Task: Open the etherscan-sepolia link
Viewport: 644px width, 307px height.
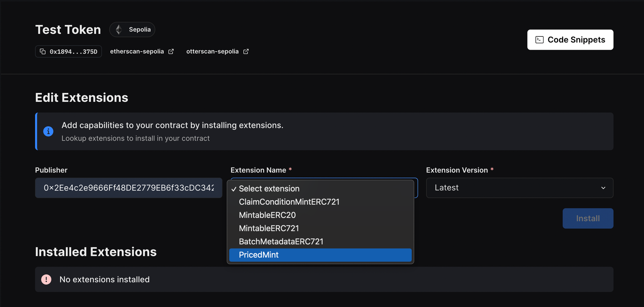Action: (137, 52)
